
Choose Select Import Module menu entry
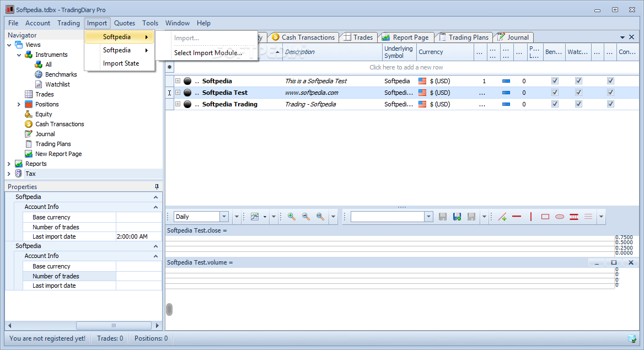click(x=208, y=52)
